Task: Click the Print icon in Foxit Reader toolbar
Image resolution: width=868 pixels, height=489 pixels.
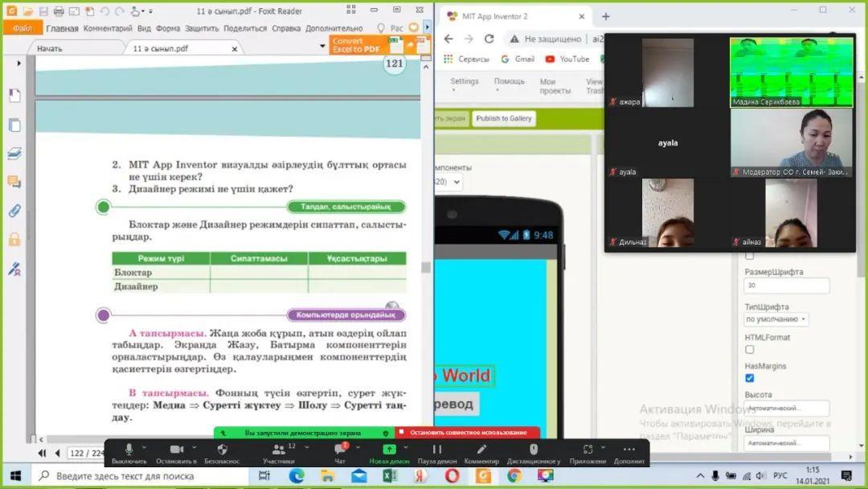Action: (59, 11)
